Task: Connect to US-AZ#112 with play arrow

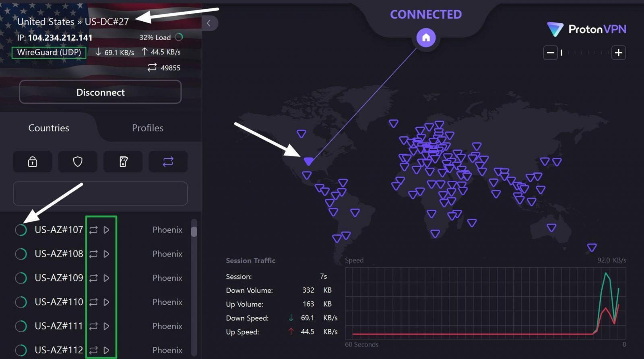Action: point(106,350)
